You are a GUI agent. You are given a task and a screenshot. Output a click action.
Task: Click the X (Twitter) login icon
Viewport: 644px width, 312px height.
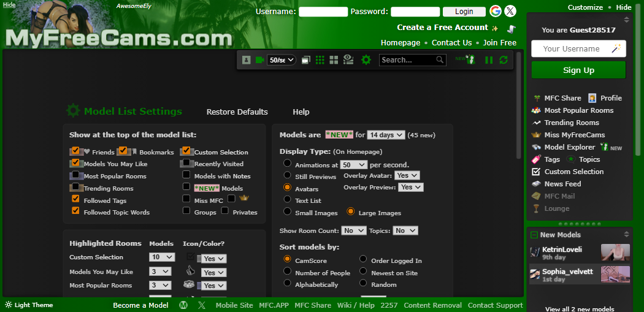tap(510, 11)
